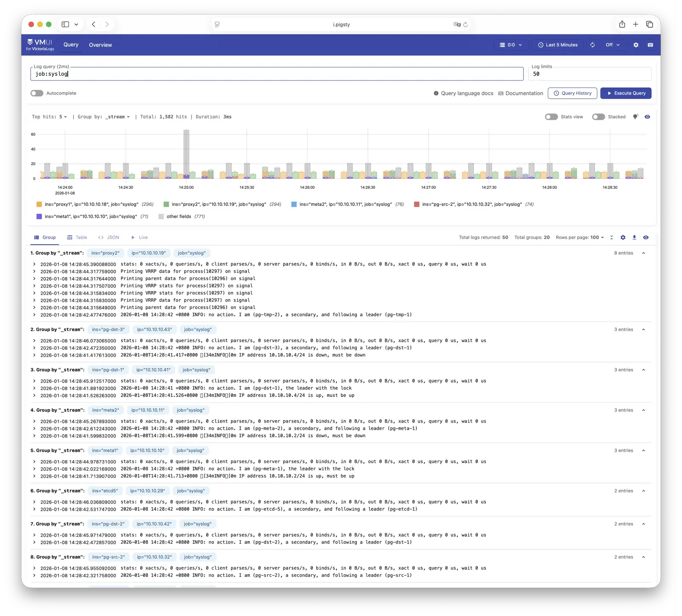Turn on the Stats view switch
This screenshot has width=682, height=616.
pos(551,117)
